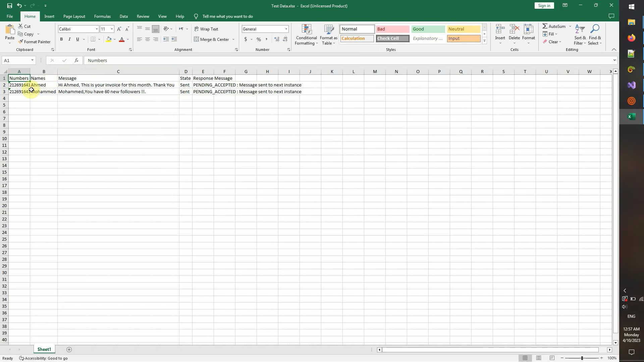Open the Formulas ribbon tab

(x=102, y=16)
